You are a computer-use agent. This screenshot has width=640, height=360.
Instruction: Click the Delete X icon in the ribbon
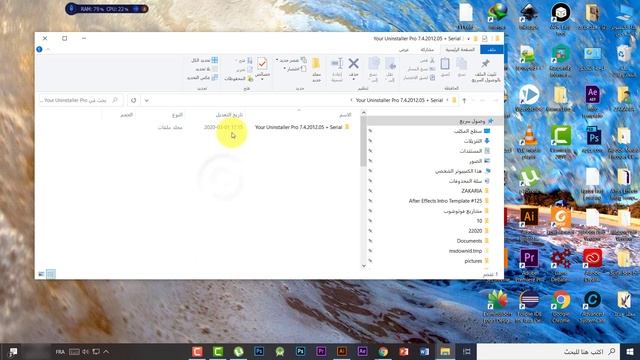[x=353, y=63]
